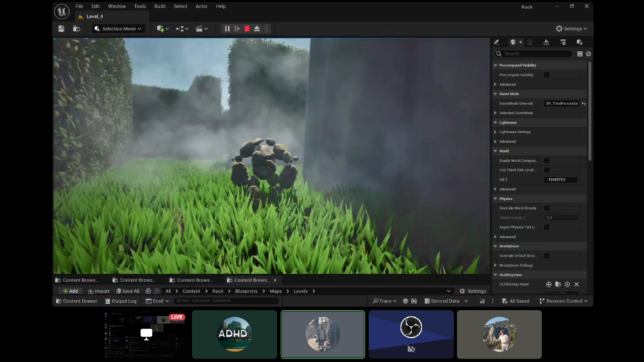The width and height of the screenshot is (644, 362).
Task: Open the Window menu
Action: [117, 6]
